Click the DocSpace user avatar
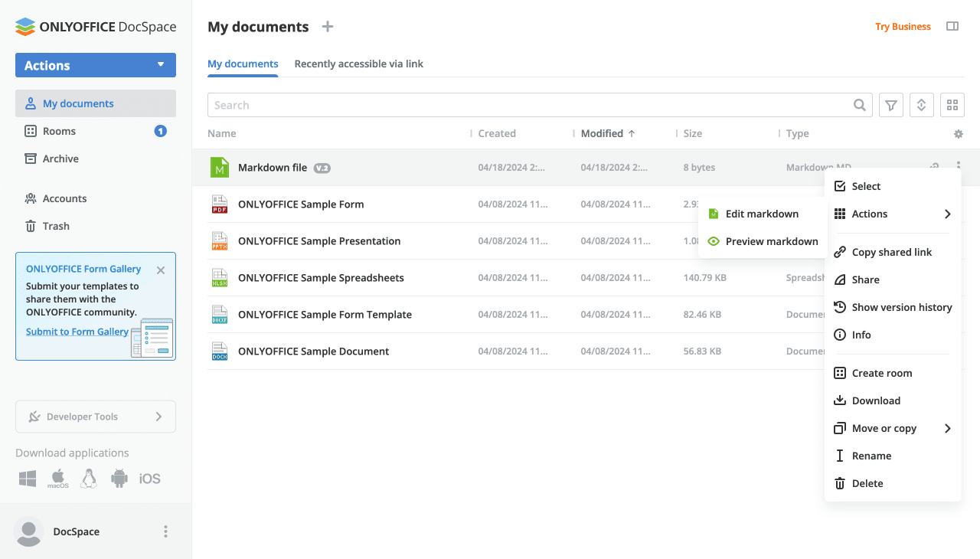This screenshot has width=980, height=559. click(x=29, y=531)
